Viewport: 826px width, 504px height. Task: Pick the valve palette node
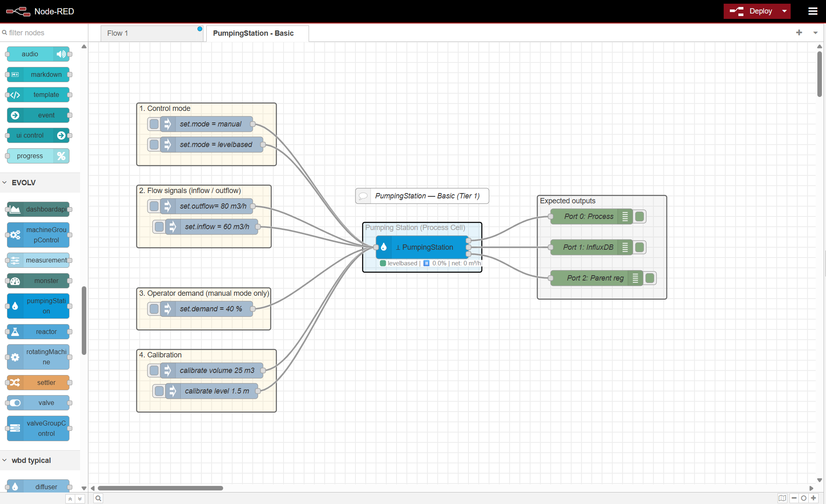click(x=38, y=403)
